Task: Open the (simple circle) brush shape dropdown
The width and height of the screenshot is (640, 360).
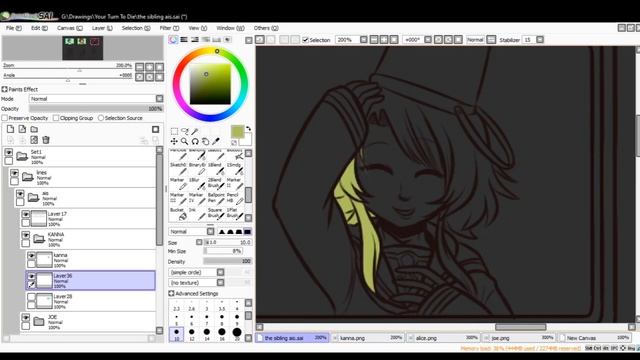Action: [220, 272]
